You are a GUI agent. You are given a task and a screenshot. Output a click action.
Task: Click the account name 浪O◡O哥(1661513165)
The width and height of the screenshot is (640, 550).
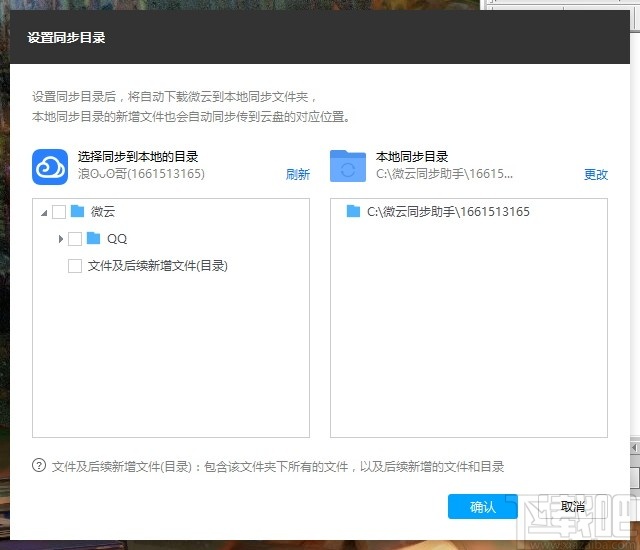pos(141,174)
